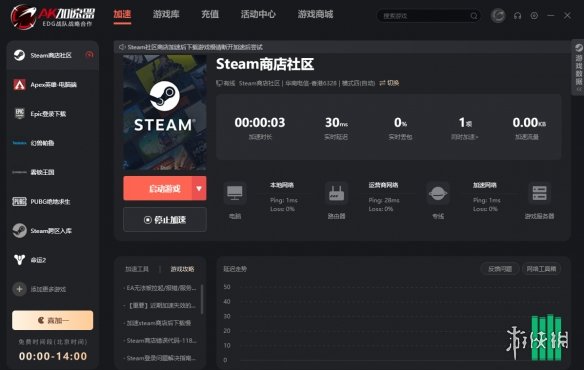
Task: Open the Epic登录下载 sidebar entry
Action: (53, 114)
